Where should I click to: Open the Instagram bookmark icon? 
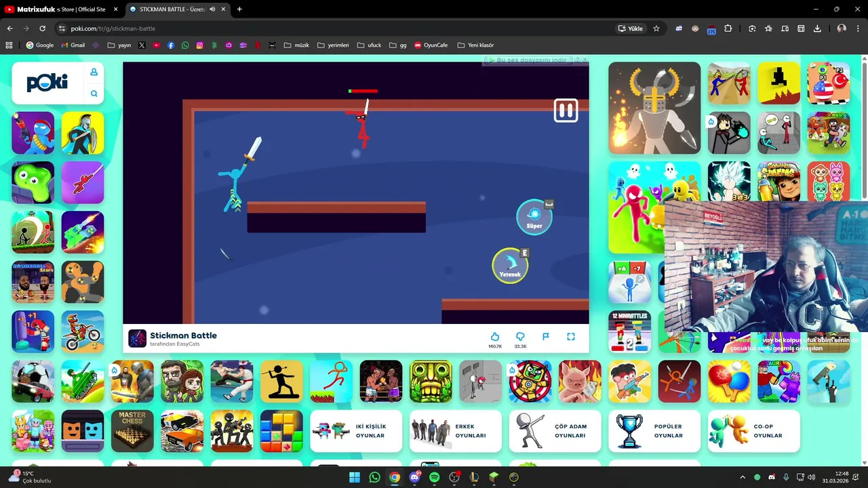tap(199, 45)
